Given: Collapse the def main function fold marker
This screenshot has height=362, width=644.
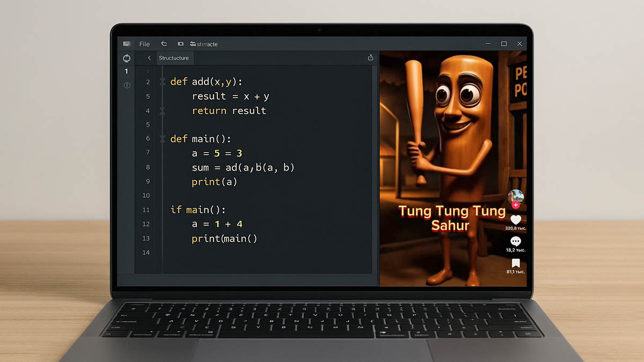Looking at the screenshot, I should pyautogui.click(x=163, y=139).
